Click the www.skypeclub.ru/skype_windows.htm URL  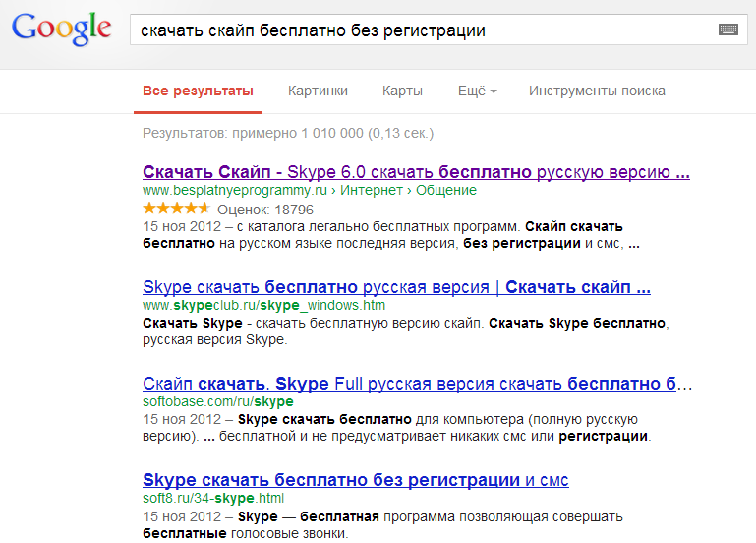pyautogui.click(x=263, y=305)
